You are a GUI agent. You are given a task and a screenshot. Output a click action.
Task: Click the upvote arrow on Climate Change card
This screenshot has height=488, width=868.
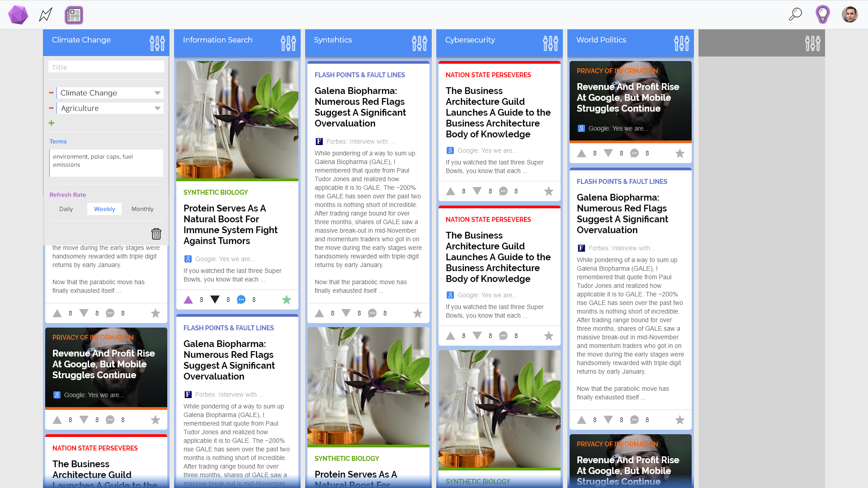point(57,313)
